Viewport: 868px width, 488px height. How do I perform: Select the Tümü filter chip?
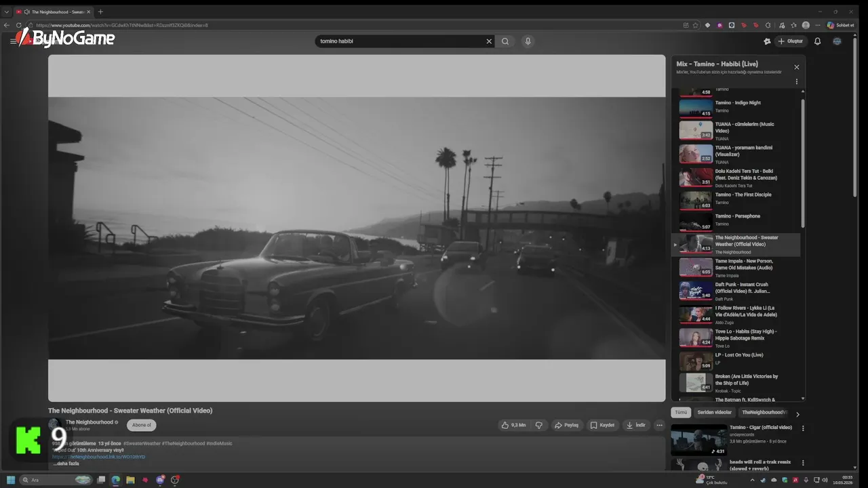point(681,412)
